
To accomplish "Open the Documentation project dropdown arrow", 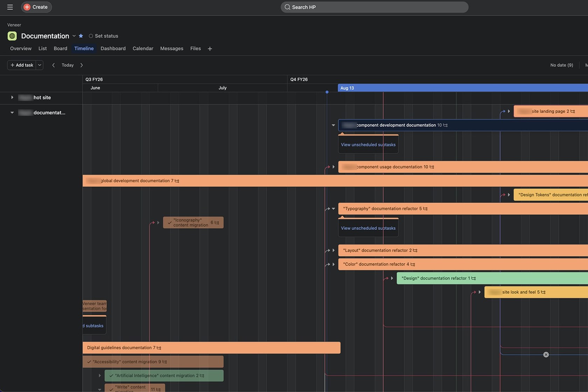I will coord(74,36).
